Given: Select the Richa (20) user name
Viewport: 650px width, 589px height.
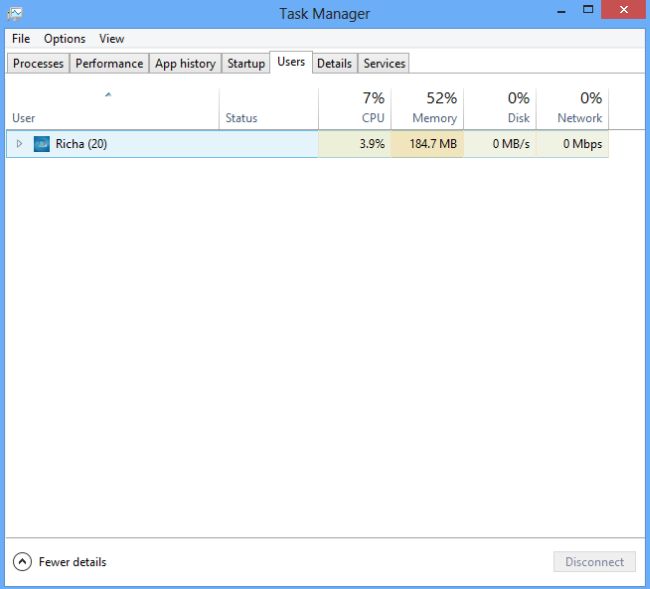Looking at the screenshot, I should point(81,144).
